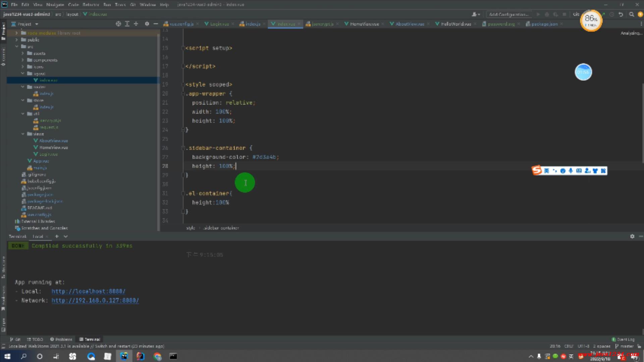
Task: Click the Debug bug icon
Action: coord(547,14)
